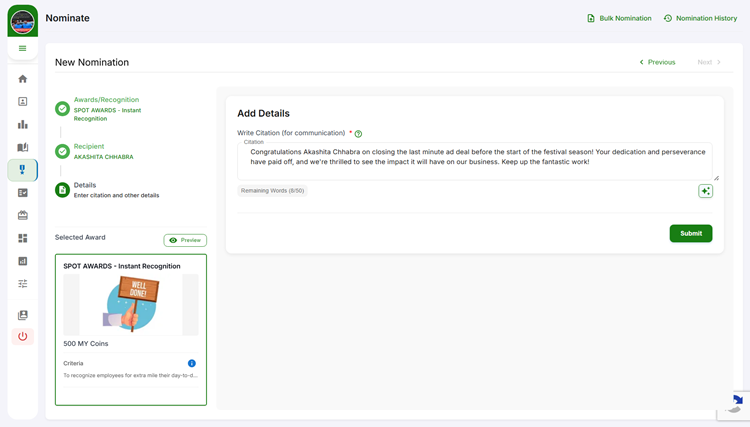This screenshot has height=427, width=750.
Task: Click inside the Citation text area
Action: (474, 161)
